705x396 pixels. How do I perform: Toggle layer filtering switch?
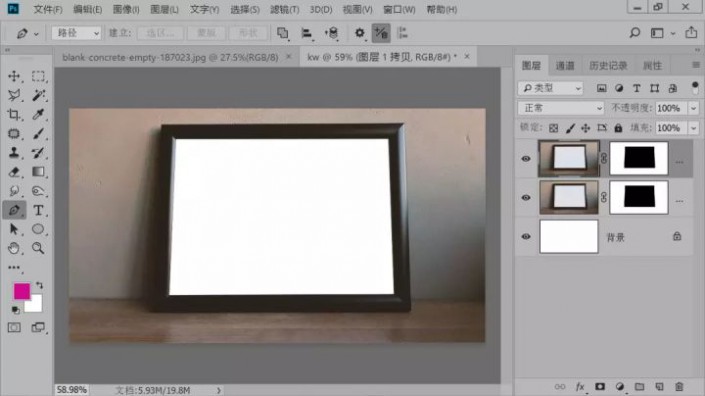click(695, 88)
